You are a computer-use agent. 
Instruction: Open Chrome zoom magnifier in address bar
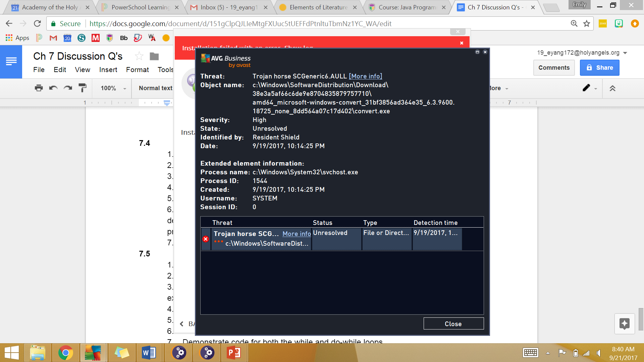tap(574, 23)
